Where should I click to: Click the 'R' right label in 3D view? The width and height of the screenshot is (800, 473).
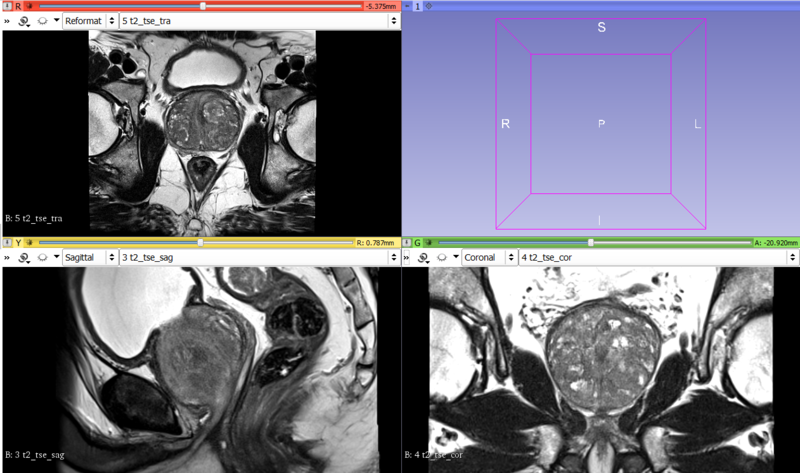point(506,123)
